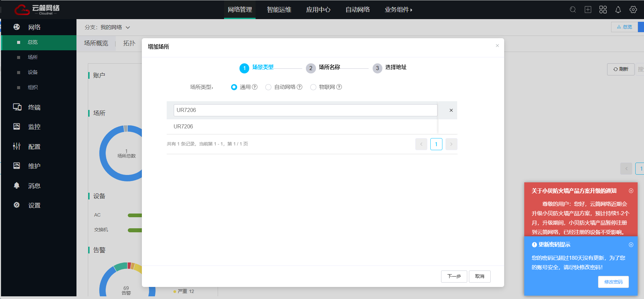Click the add plus-box icon in top bar

pyautogui.click(x=588, y=10)
